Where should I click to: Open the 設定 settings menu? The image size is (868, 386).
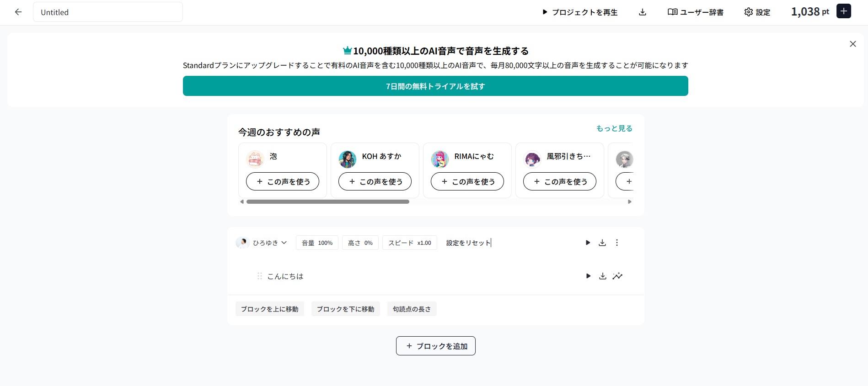tap(757, 12)
